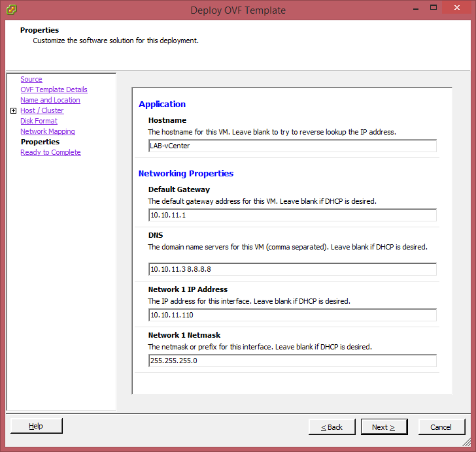Focus the Default Gateway input field
Screen dimensions: 476x452
(x=292, y=216)
